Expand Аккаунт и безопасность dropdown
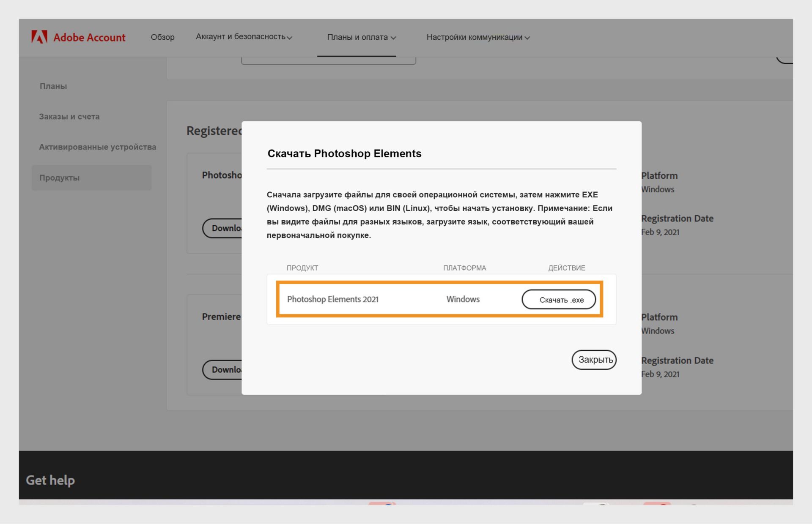Screen dimensions: 812x524 [x=244, y=37]
